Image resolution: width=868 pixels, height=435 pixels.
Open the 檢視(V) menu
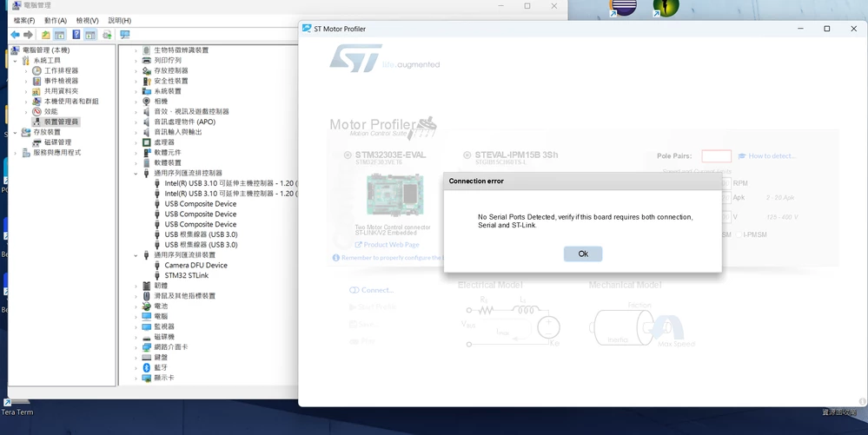88,21
